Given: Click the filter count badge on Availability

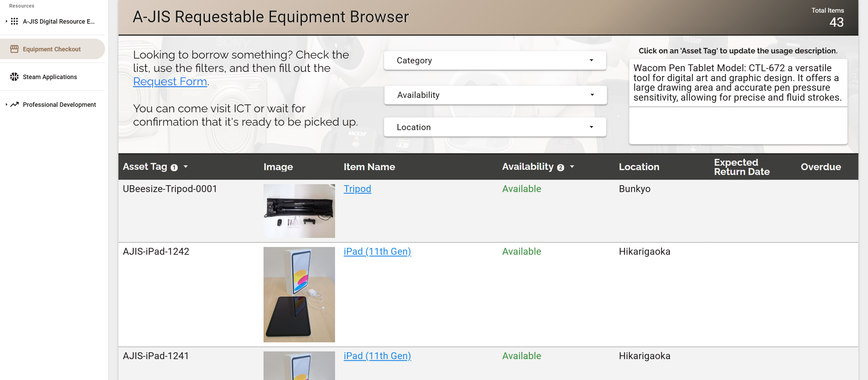Looking at the screenshot, I should pyautogui.click(x=560, y=168).
